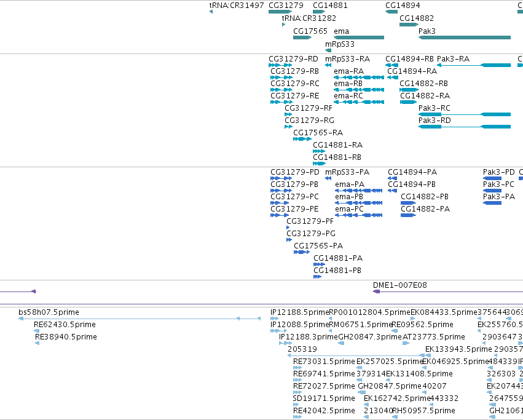Select EST IP12188.3prime
Screen dimensions: 523x420
[x=309, y=337]
